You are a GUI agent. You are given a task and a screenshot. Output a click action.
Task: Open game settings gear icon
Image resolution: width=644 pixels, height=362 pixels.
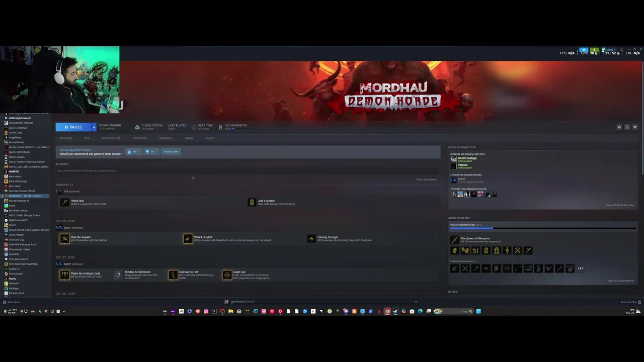619,127
